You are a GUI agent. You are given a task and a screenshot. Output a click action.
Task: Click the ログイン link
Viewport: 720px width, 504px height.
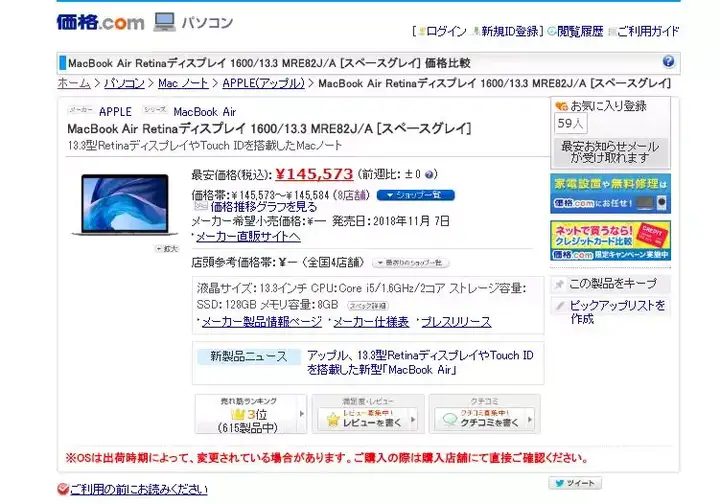(442, 31)
